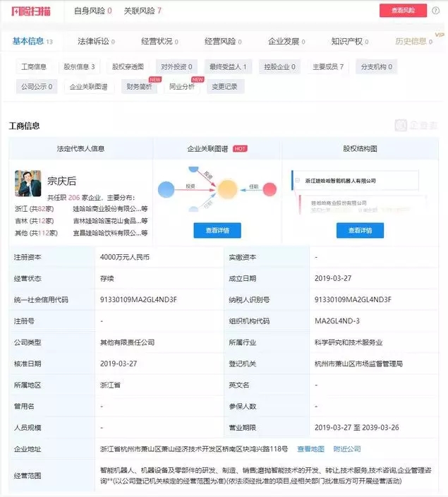Click 股权结构图 column header
The height and width of the screenshot is (497, 448).
361,149
